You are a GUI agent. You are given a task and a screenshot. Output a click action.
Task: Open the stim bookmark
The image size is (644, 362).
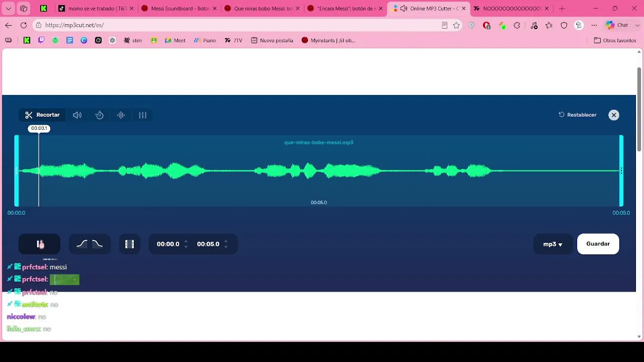[133, 40]
